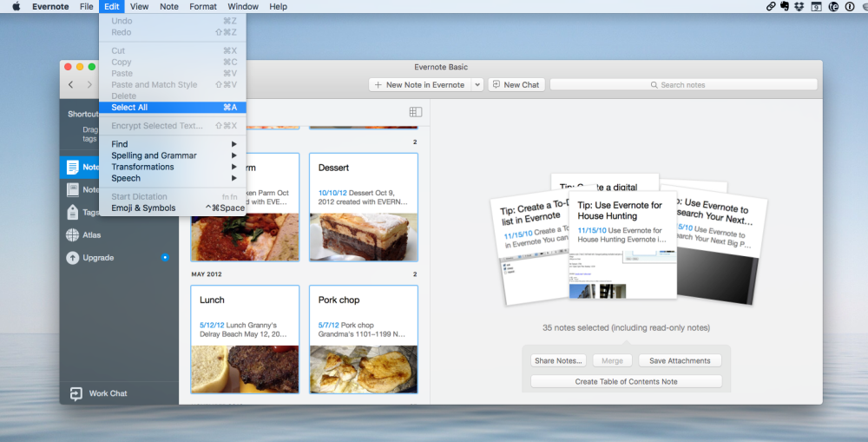Open the Format menu
The width and height of the screenshot is (868, 442).
203,6
